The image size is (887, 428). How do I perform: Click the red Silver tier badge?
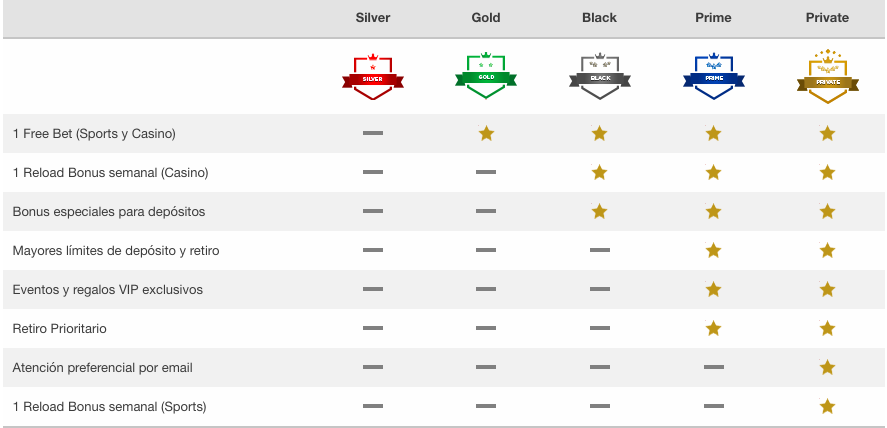[373, 77]
